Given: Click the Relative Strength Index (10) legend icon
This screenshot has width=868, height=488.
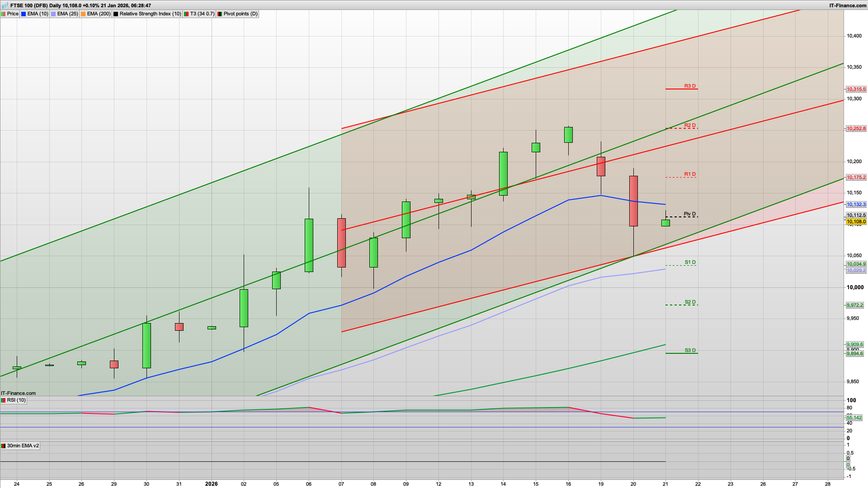Looking at the screenshot, I should coord(116,14).
